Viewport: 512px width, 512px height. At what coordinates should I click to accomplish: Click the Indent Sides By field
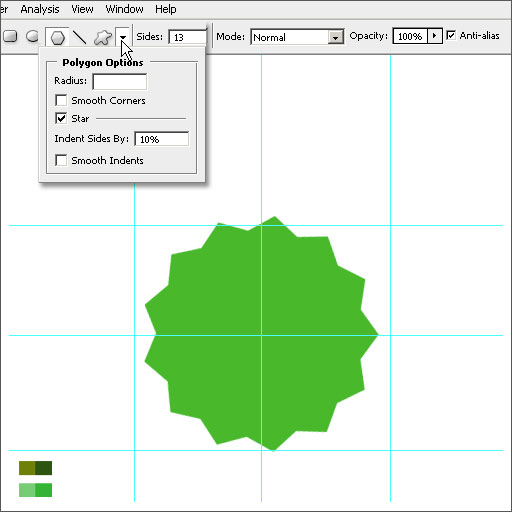[x=162, y=139]
